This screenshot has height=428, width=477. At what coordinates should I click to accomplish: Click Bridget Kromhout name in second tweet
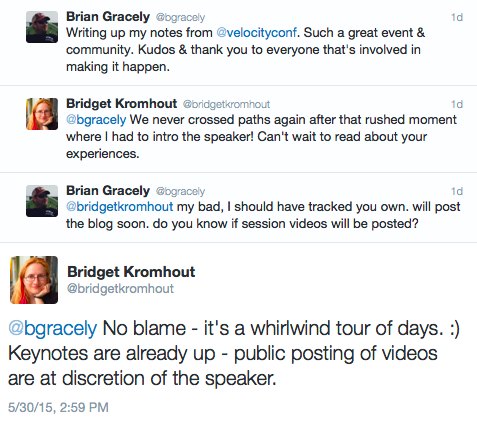click(121, 104)
